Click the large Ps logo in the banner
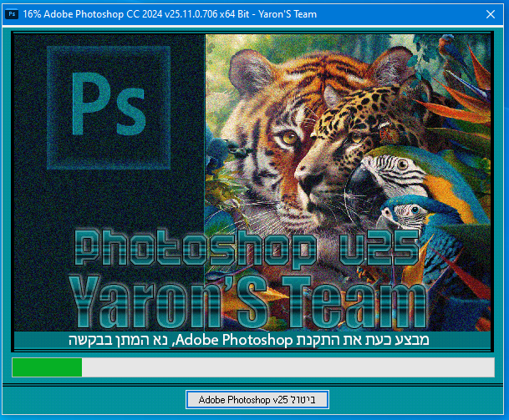This screenshot has width=509, height=420. [x=109, y=108]
